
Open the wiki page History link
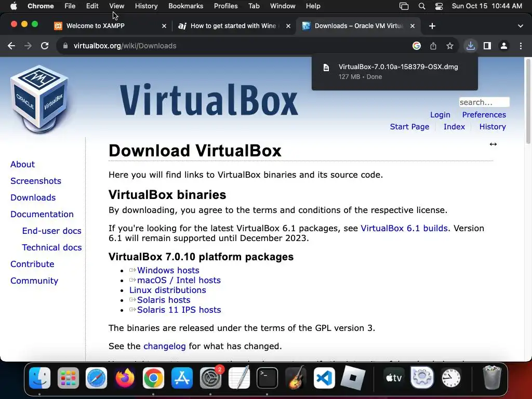click(493, 127)
